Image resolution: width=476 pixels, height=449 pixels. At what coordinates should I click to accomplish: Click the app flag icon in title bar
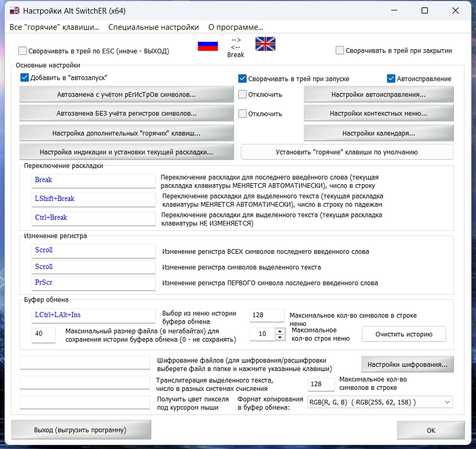(x=15, y=11)
